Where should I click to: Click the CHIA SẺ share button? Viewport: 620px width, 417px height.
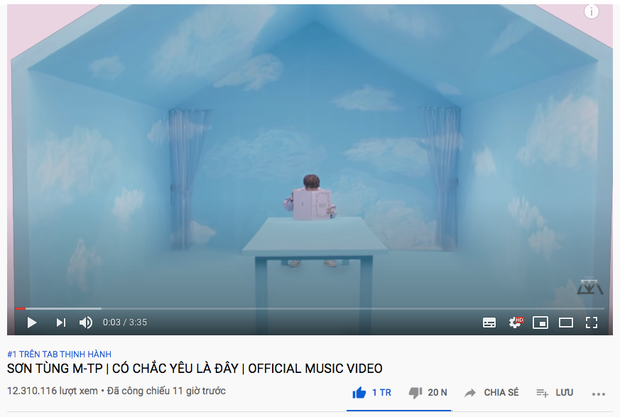[x=491, y=392]
